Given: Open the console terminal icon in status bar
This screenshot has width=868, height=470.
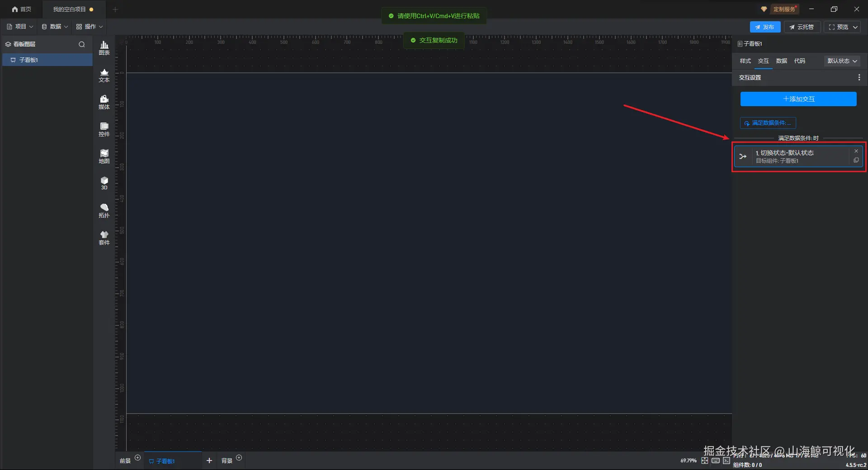Looking at the screenshot, I should point(726,461).
